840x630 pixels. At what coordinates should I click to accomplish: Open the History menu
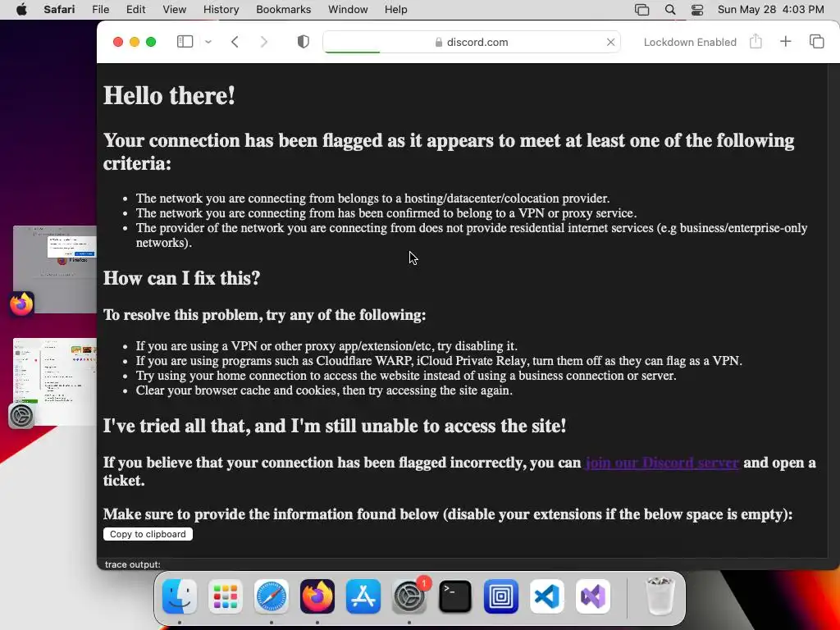coord(221,10)
